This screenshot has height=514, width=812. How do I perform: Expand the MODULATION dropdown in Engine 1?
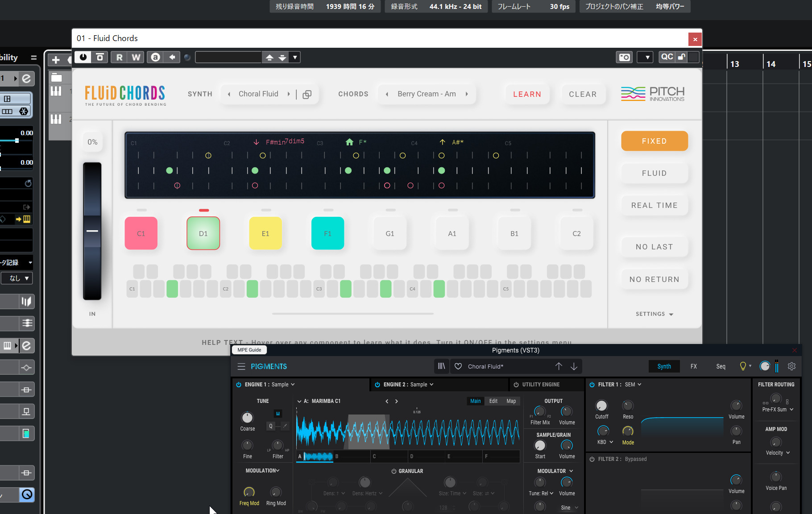[x=263, y=471]
